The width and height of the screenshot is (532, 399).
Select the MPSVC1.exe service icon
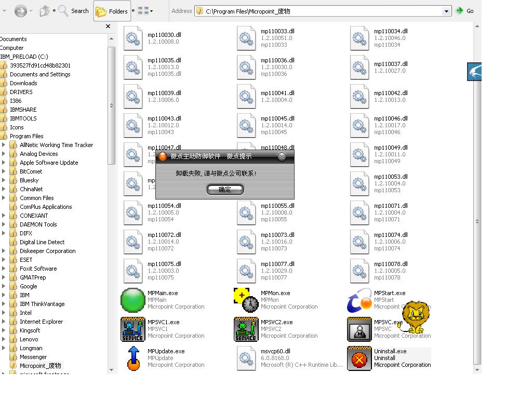pos(133,329)
